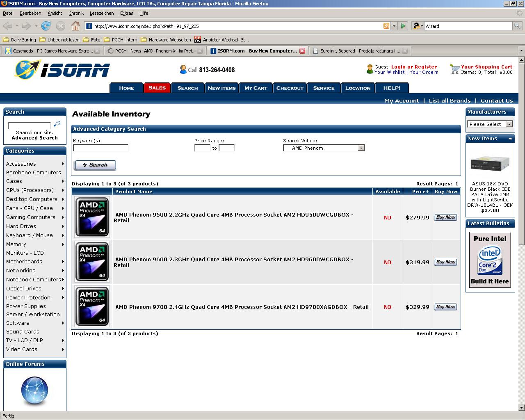
Task: Open the Phenom 9500 product image
Action: [92, 217]
